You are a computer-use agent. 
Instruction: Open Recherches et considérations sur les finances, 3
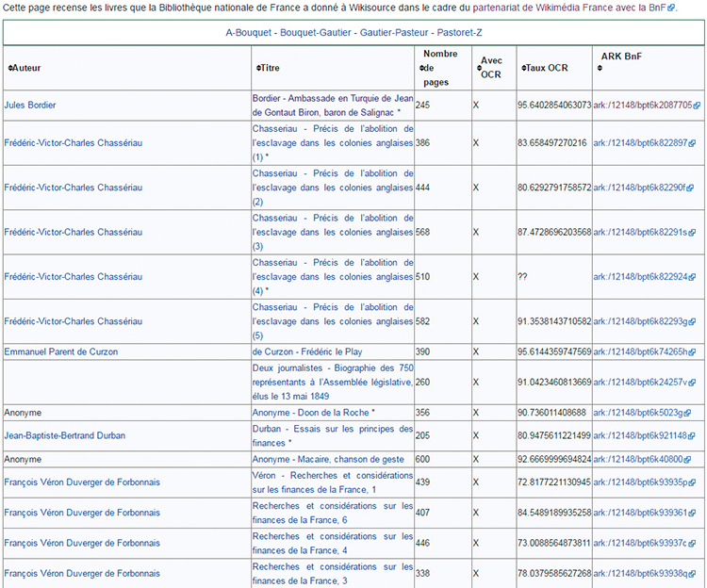coord(333,574)
